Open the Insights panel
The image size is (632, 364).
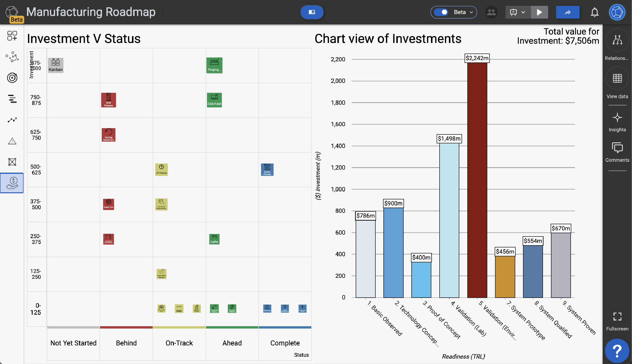coord(617,117)
